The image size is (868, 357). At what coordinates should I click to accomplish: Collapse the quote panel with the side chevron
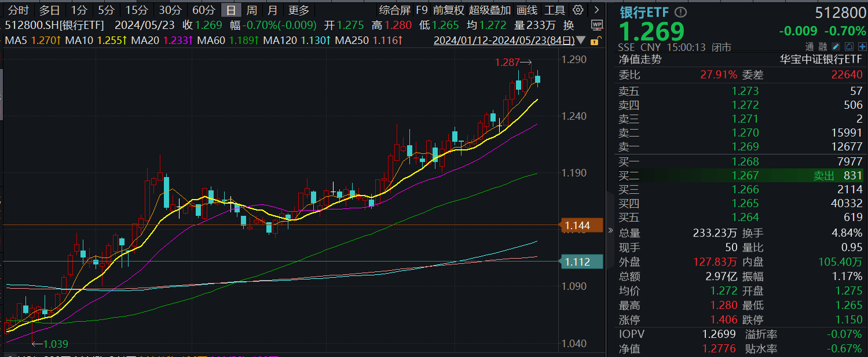coord(609,229)
